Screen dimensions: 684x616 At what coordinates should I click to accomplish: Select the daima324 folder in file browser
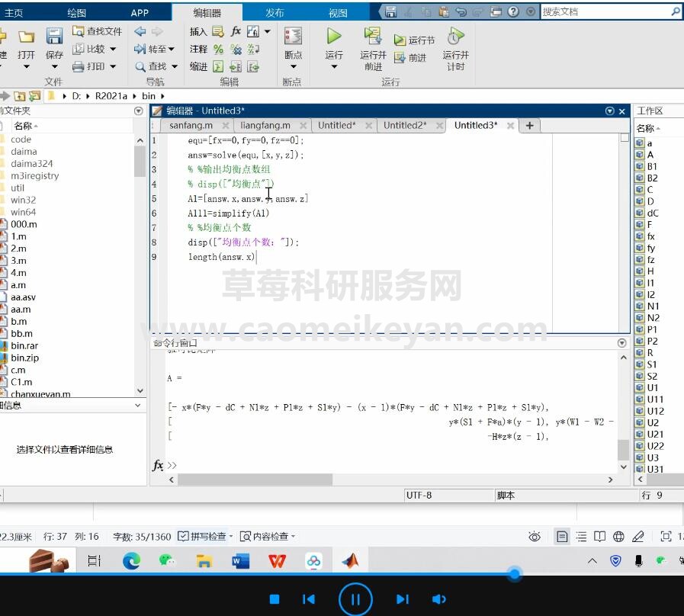pyautogui.click(x=31, y=164)
